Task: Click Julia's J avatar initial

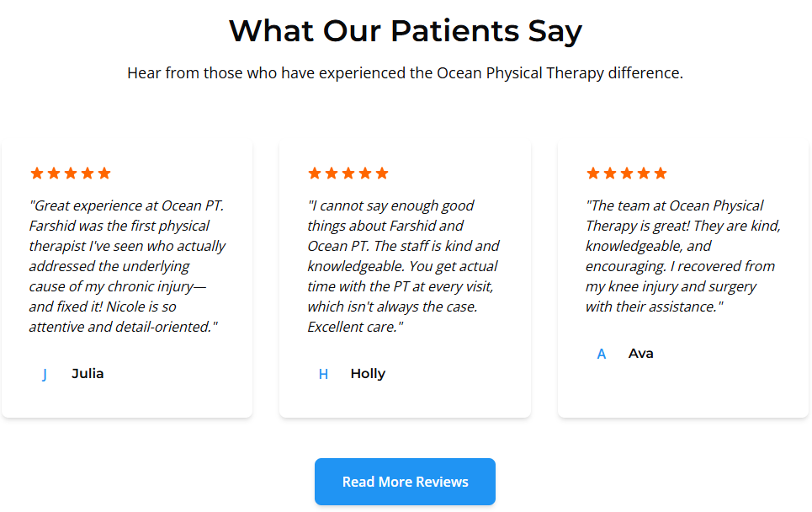Action: tap(45, 374)
